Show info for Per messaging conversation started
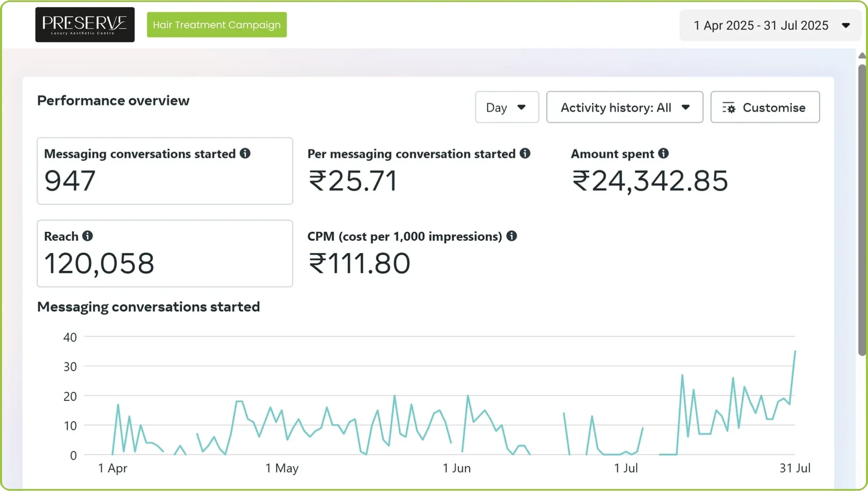The image size is (868, 491). tap(525, 154)
